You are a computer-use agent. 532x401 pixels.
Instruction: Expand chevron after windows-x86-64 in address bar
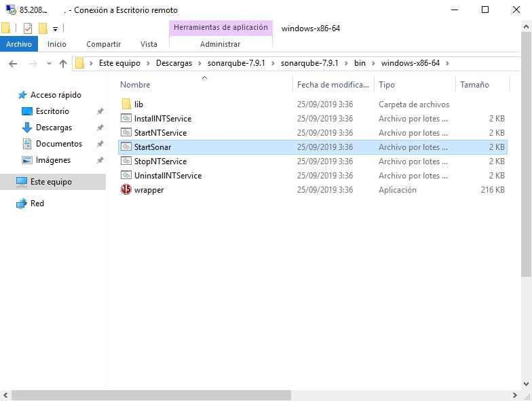[448, 64]
